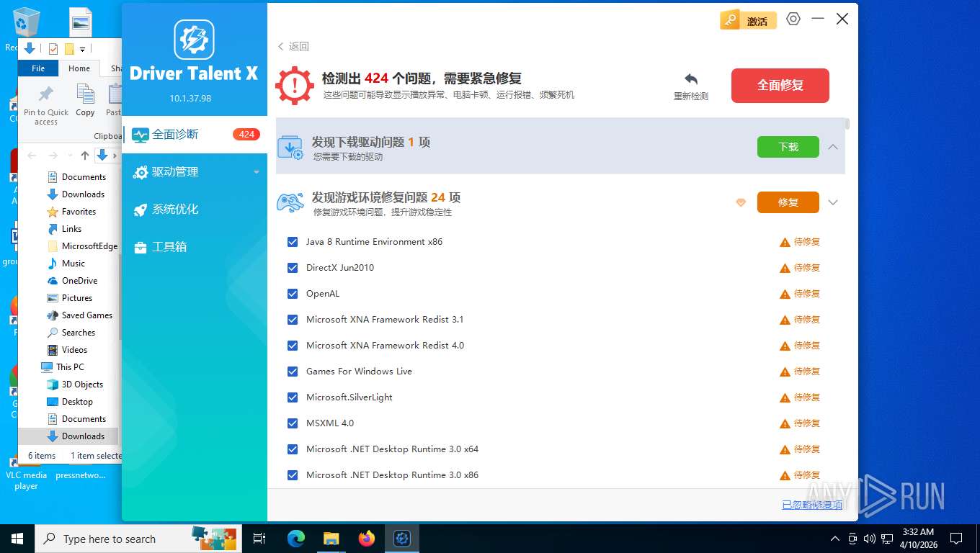Click the rescan arrow icon
The width and height of the screenshot is (980, 553).
pyautogui.click(x=691, y=79)
